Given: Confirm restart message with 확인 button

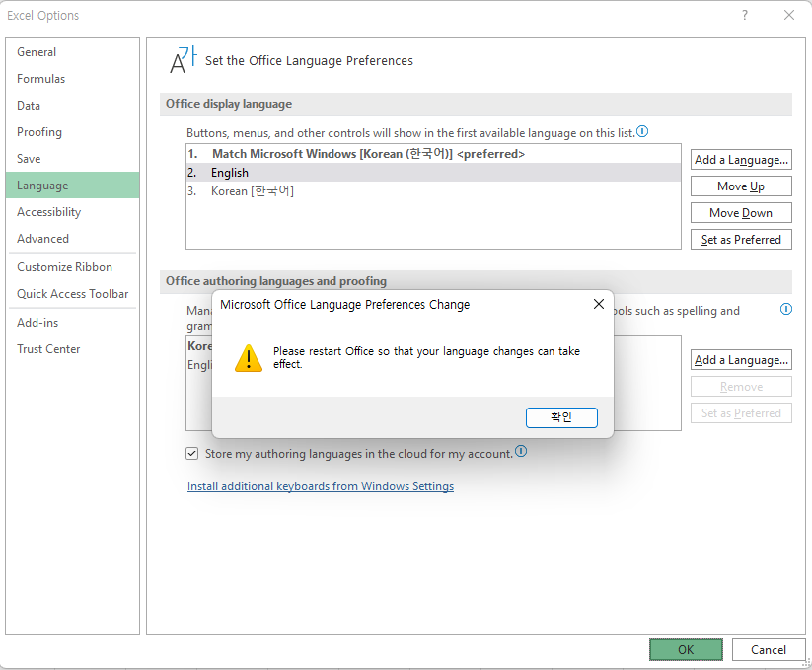Looking at the screenshot, I should pos(561,417).
